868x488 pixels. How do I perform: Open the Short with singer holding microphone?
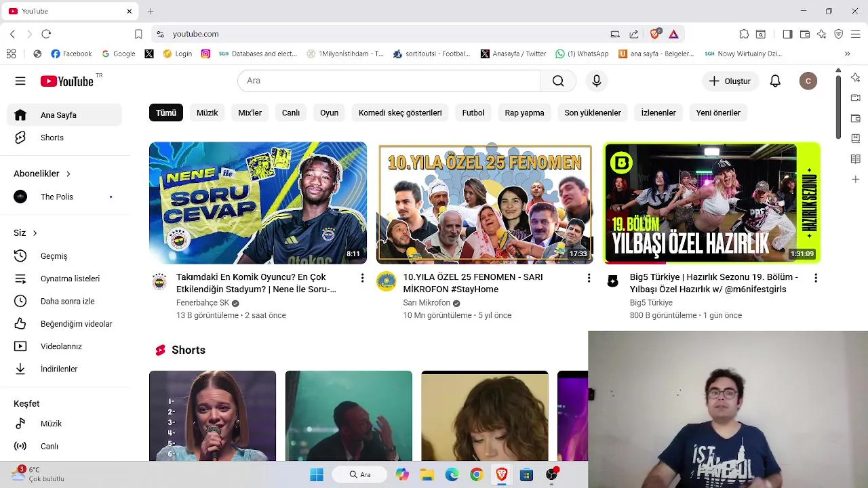213,415
